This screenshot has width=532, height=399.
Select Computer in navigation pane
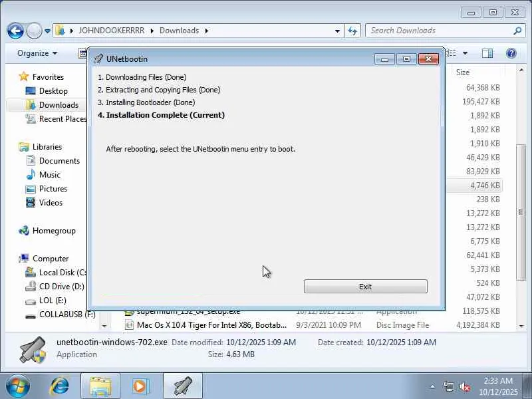tap(51, 259)
